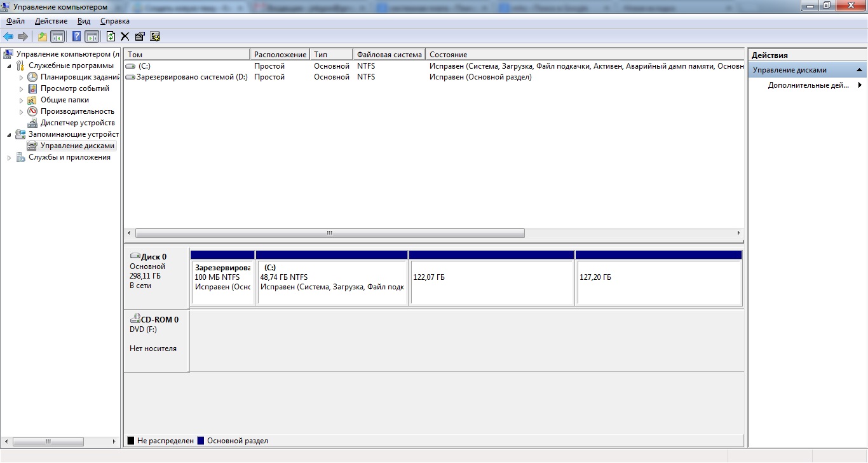Toggle the Show/Hide Console Tree button

(x=58, y=36)
